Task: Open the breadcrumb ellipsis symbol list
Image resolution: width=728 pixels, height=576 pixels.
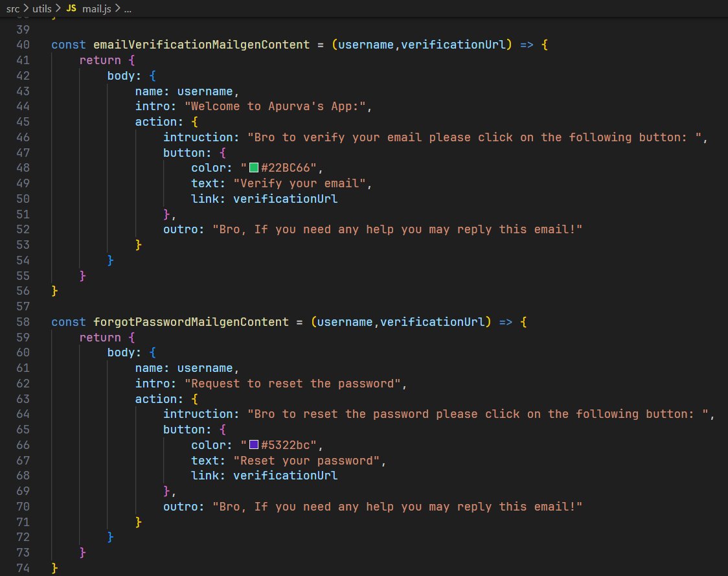Action: coord(128,9)
